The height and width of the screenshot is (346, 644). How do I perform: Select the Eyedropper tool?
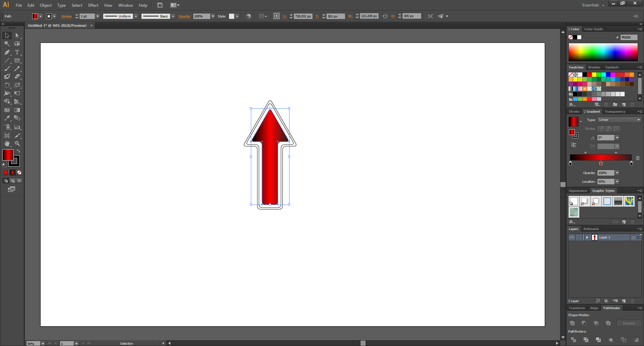pyautogui.click(x=7, y=118)
